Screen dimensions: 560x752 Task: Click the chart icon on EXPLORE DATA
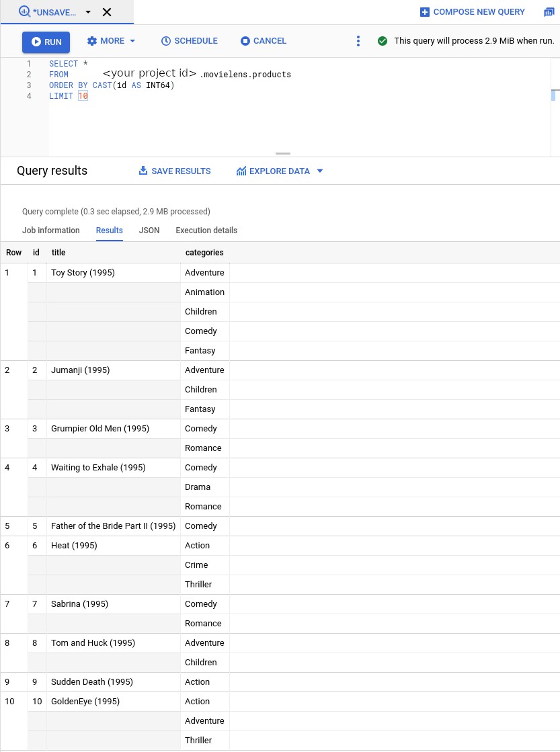tap(242, 171)
